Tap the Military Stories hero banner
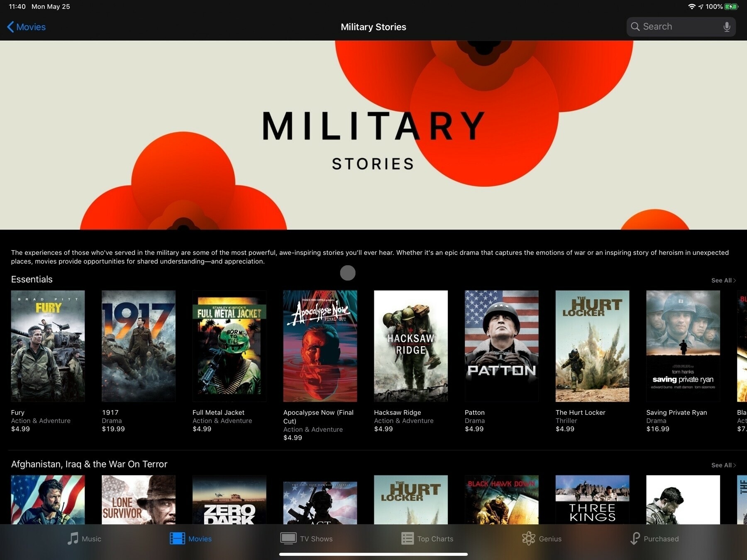The image size is (747, 560). (373, 135)
